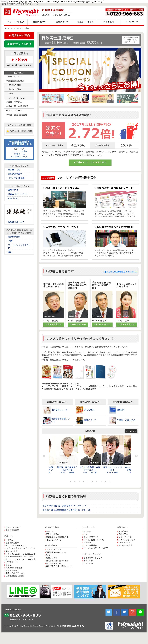This screenshot has height=644, width=148.
Task: Open the フォーサイトTOP nav tab
Action: (x=16, y=22)
